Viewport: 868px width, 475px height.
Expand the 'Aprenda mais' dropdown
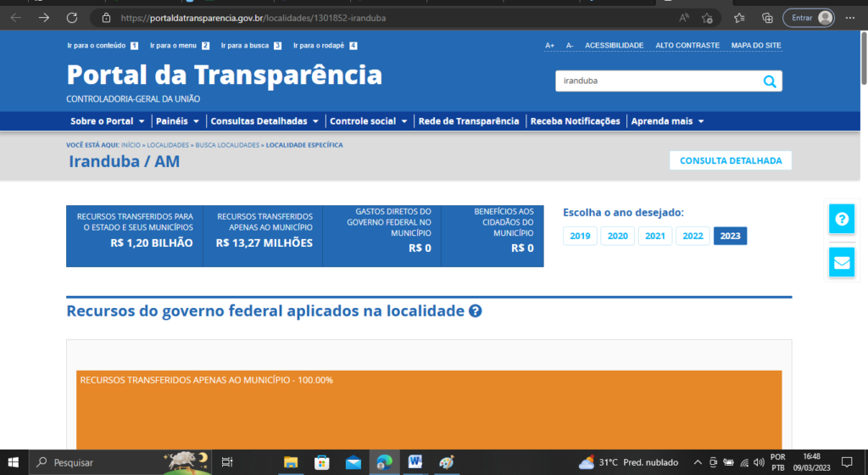[x=667, y=121]
